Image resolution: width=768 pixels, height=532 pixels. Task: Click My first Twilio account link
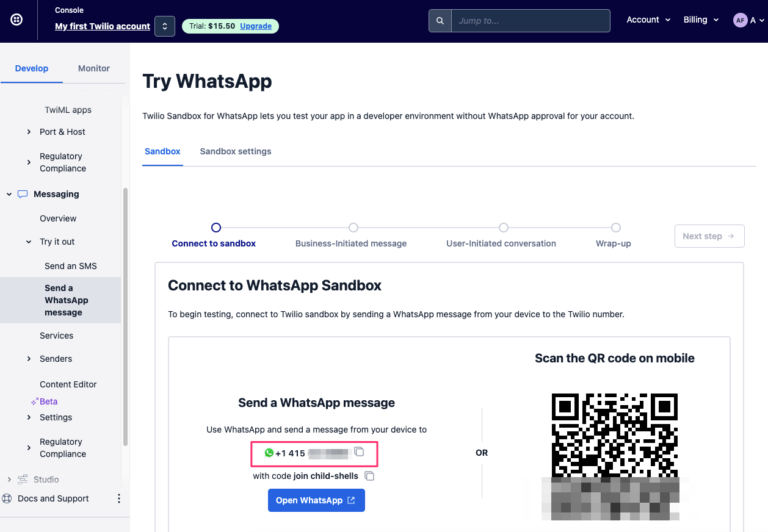103,26
